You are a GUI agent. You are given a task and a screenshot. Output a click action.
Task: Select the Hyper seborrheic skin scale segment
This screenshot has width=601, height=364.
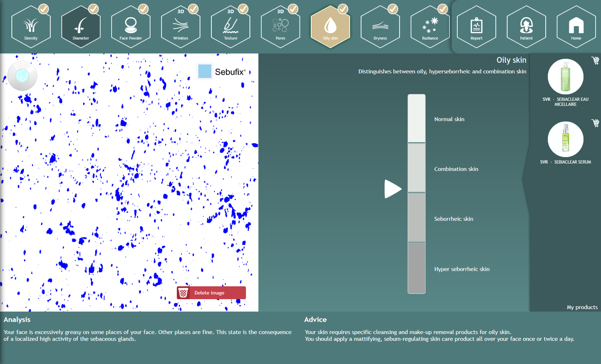pos(416,268)
